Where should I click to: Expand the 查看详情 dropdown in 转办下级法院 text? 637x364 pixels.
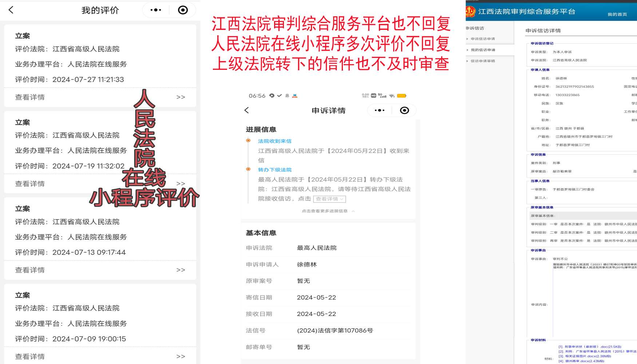point(329,199)
